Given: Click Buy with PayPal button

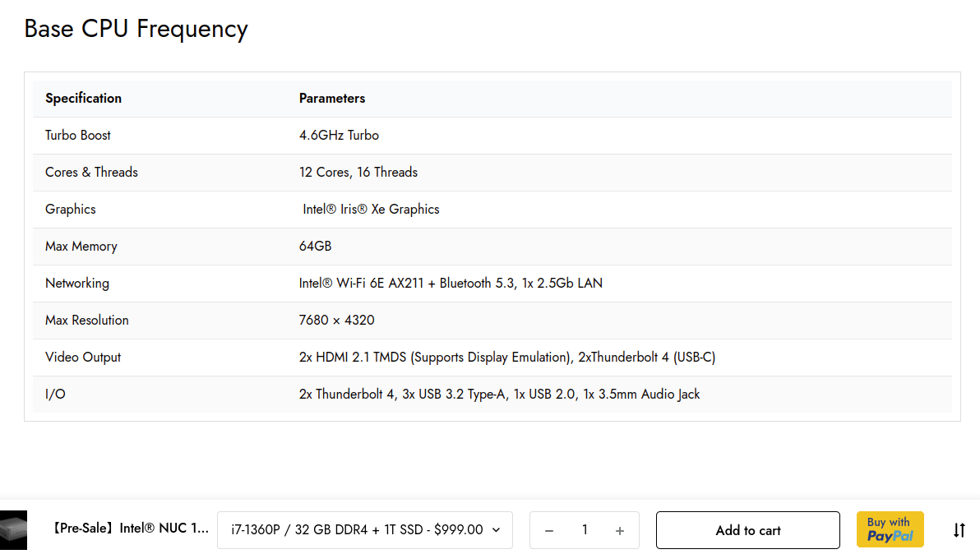Looking at the screenshot, I should tap(890, 529).
